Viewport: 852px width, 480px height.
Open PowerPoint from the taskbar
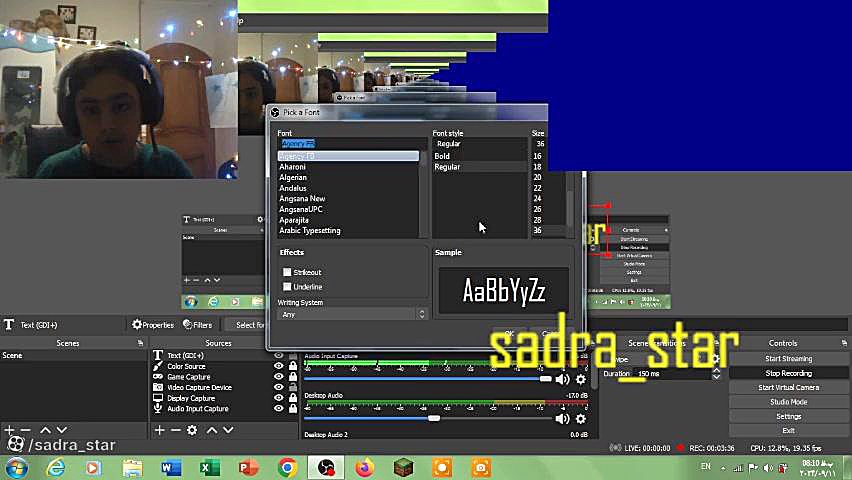[x=248, y=468]
